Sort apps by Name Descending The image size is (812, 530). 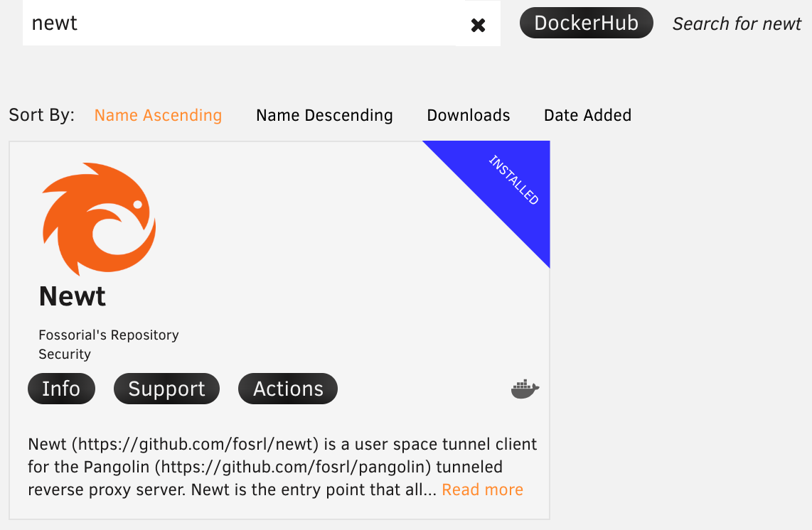324,115
